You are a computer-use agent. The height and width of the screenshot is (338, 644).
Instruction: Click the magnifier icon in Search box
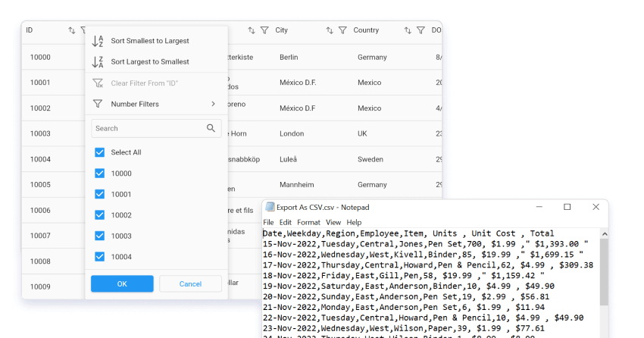click(211, 128)
